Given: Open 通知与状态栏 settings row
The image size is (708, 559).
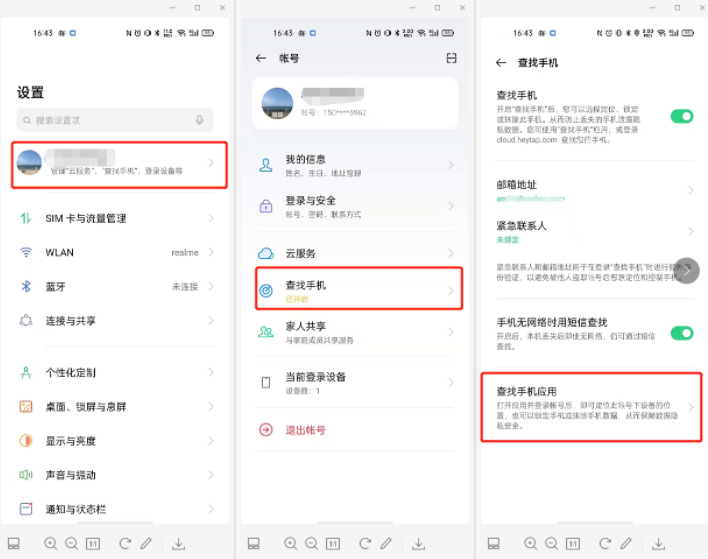Looking at the screenshot, I should click(x=116, y=509).
